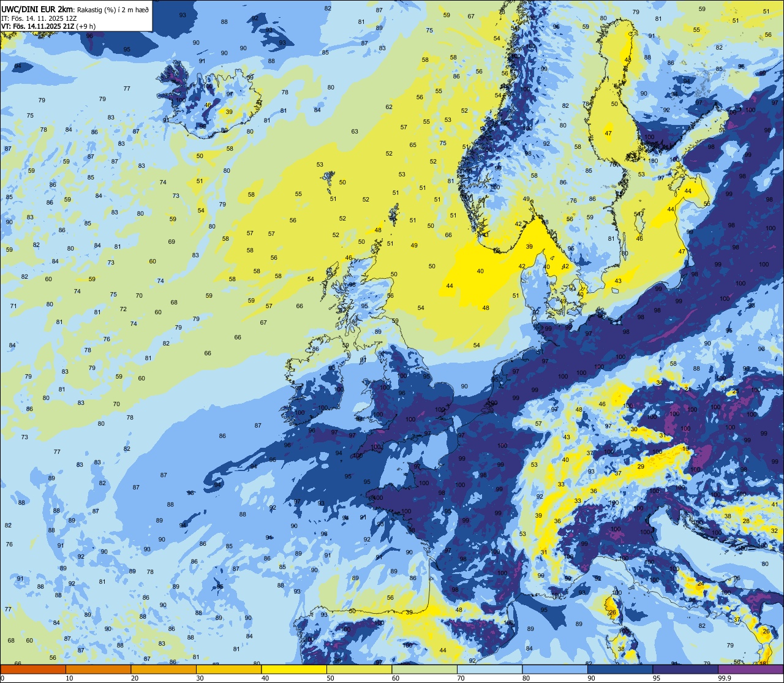Screen dimensions: 784x683
Task: Click the '60' legend scale label
Action: [396, 678]
